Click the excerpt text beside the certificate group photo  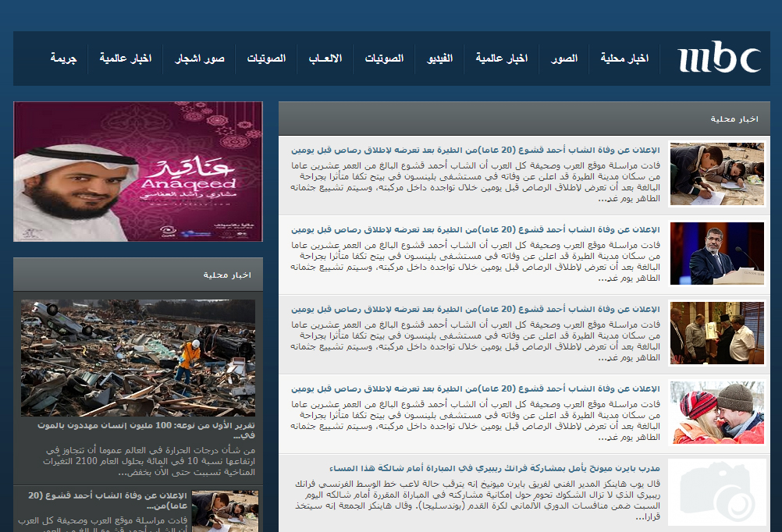click(475, 341)
